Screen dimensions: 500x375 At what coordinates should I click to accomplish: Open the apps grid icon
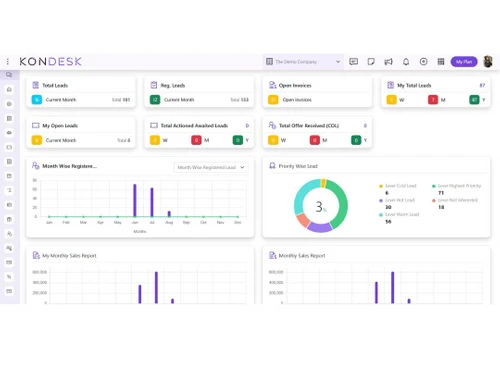[441, 62]
